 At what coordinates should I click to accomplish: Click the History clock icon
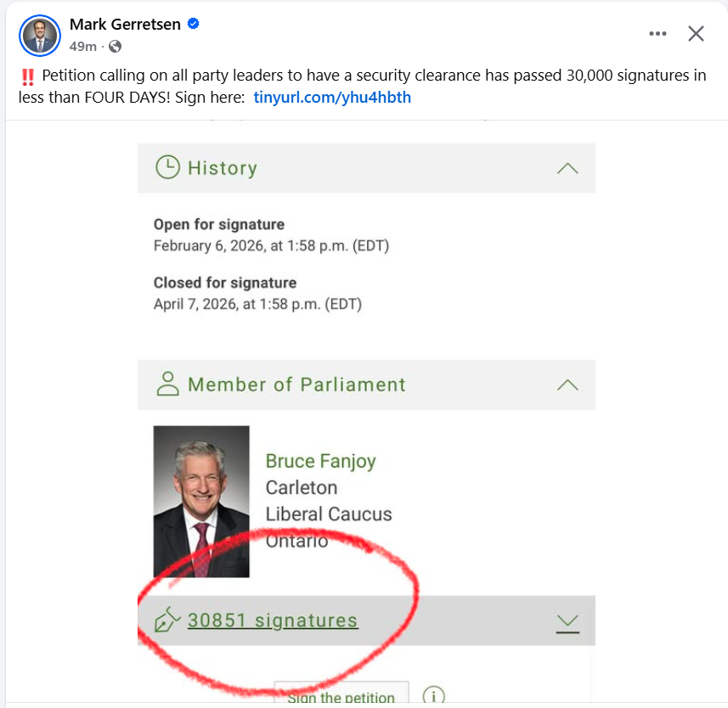pyautogui.click(x=167, y=167)
